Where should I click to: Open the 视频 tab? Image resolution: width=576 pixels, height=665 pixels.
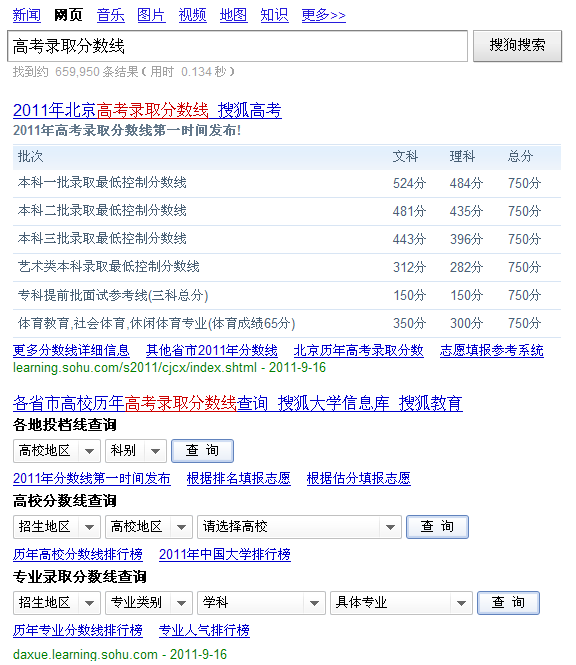[192, 15]
